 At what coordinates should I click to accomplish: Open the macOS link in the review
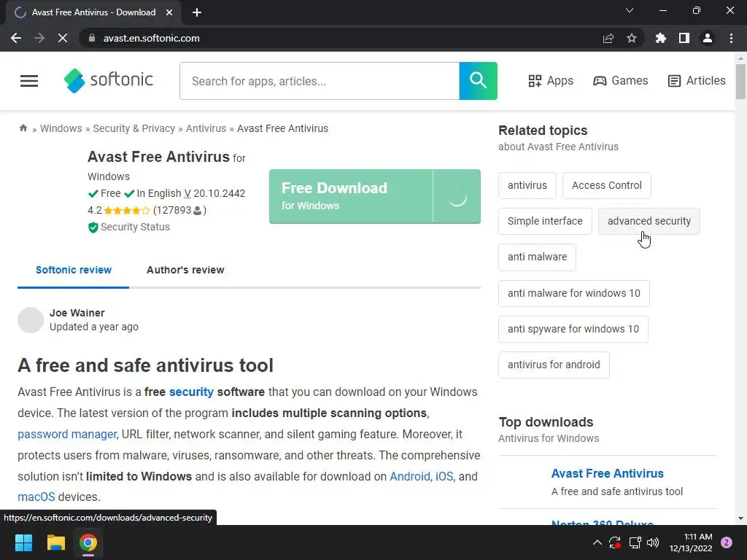[36, 497]
